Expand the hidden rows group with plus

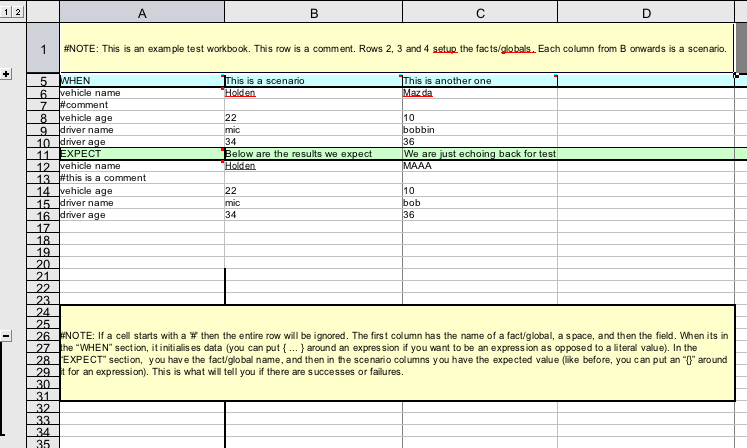click(x=6, y=74)
